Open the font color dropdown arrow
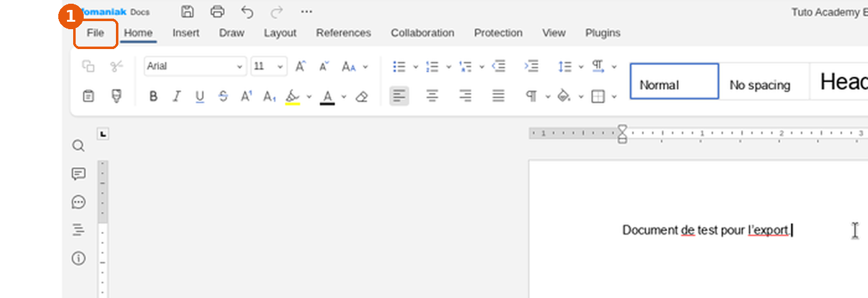Viewport: 868px width, 298px height. tap(343, 97)
